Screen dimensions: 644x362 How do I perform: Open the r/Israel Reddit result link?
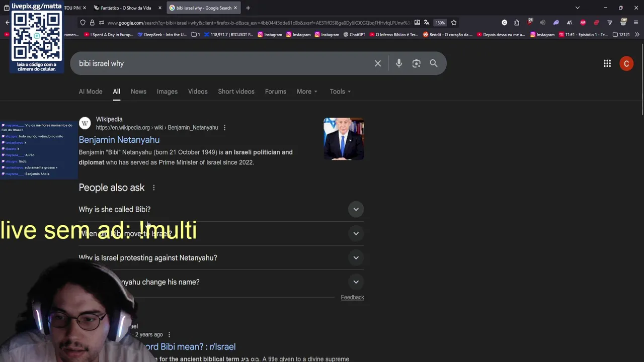[190, 346]
